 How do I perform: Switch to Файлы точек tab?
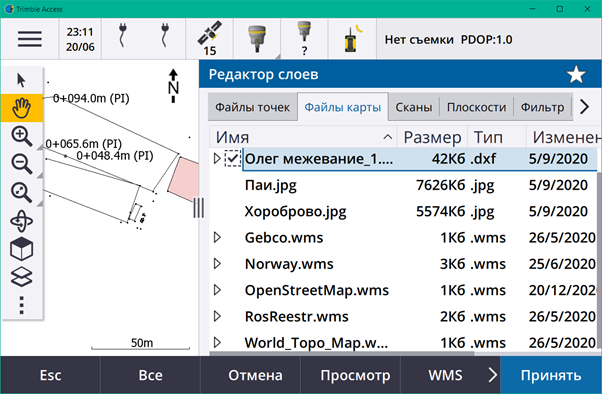click(252, 107)
